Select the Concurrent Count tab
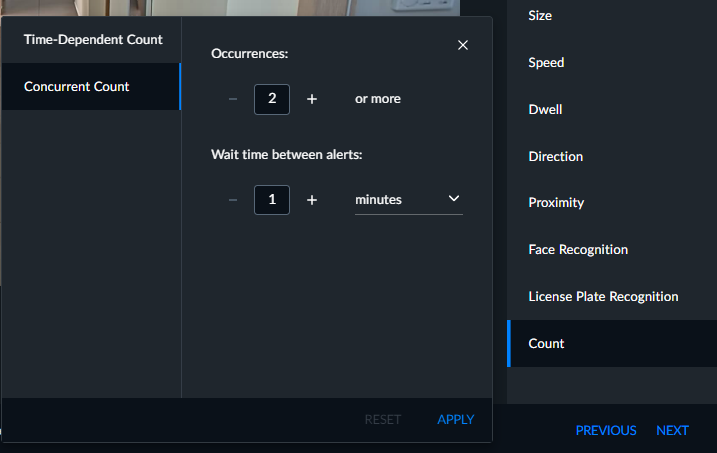 pos(91,86)
